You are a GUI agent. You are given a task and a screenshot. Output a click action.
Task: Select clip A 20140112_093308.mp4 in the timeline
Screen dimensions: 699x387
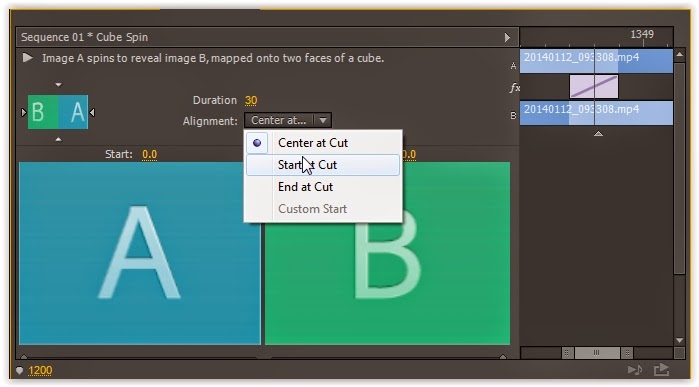click(x=596, y=61)
